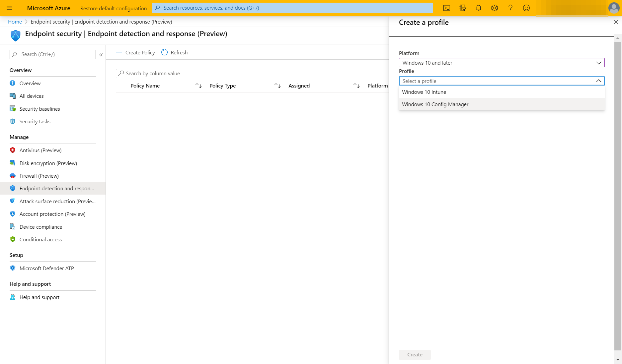The image size is (622, 364).
Task: Click the help question mark icon
Action: point(510,8)
